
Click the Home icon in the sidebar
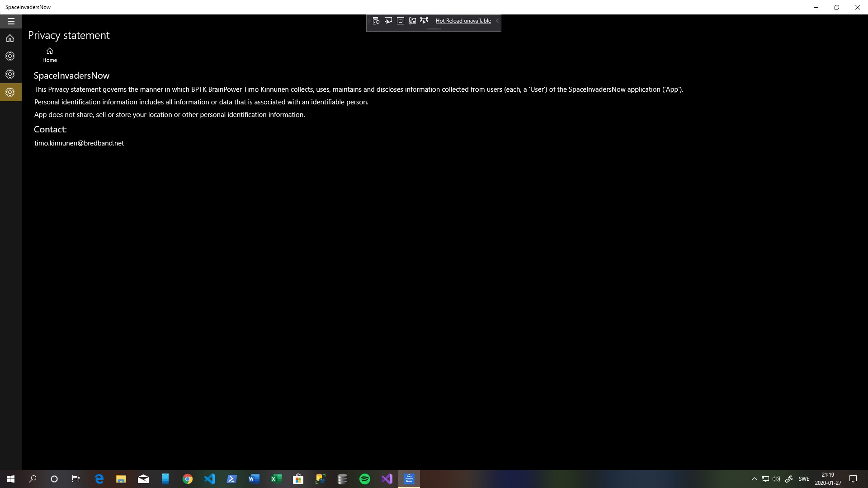click(10, 38)
